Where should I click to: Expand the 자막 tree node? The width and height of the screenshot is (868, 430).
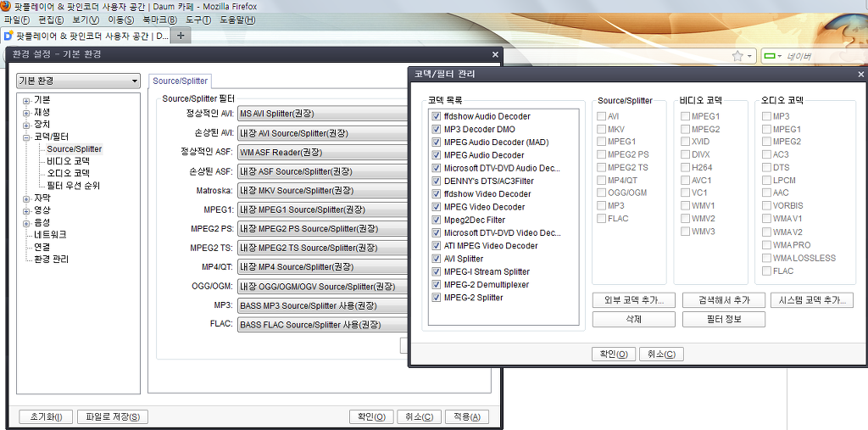[x=26, y=198]
